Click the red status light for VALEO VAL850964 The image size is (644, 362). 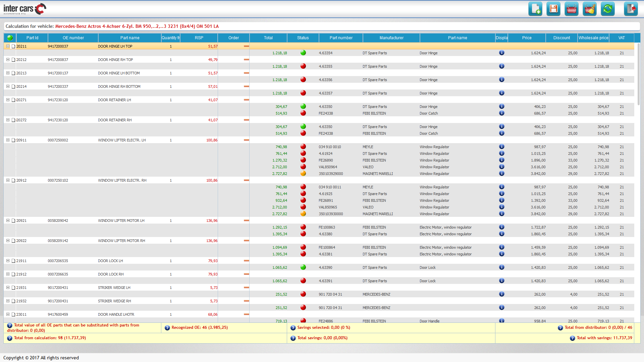tap(303, 167)
